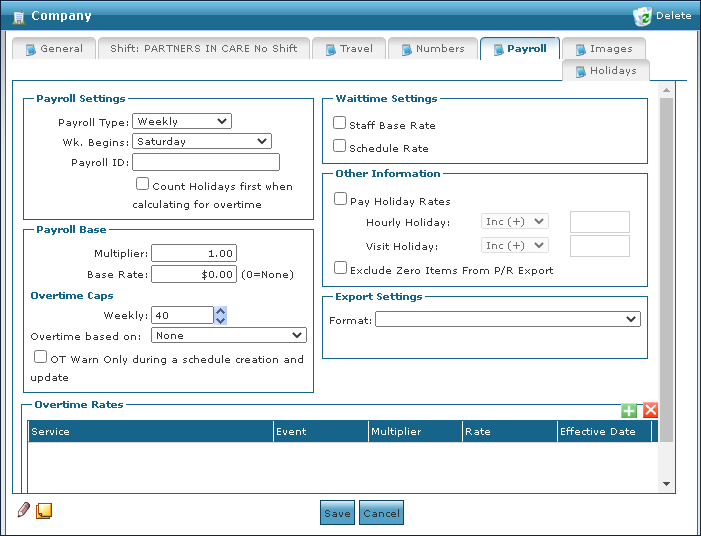The width and height of the screenshot is (701, 536).
Task: Click the panel scrollbar down arrow
Action: 667,484
